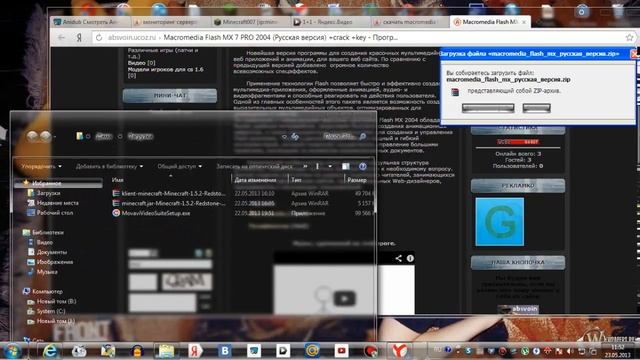Viewport: 640px width, 360px height.
Task: Reload the page in the browser
Action: tap(99, 38)
